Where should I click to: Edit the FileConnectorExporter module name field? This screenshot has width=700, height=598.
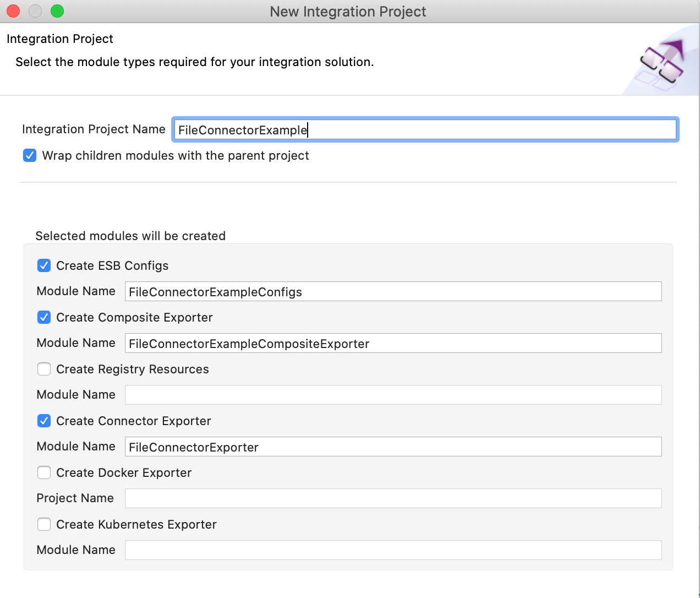click(393, 447)
